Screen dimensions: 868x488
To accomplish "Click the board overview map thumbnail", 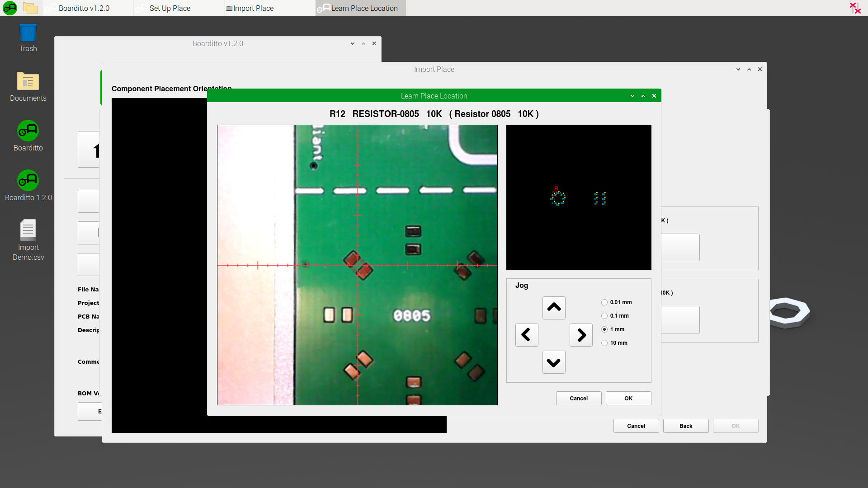I will (x=579, y=197).
